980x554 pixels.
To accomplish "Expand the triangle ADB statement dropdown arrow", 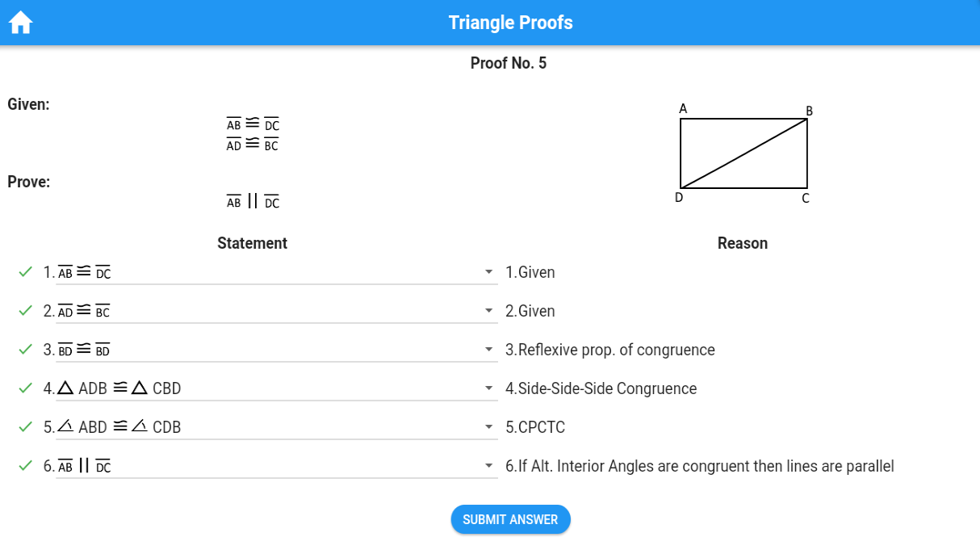I will (x=488, y=389).
